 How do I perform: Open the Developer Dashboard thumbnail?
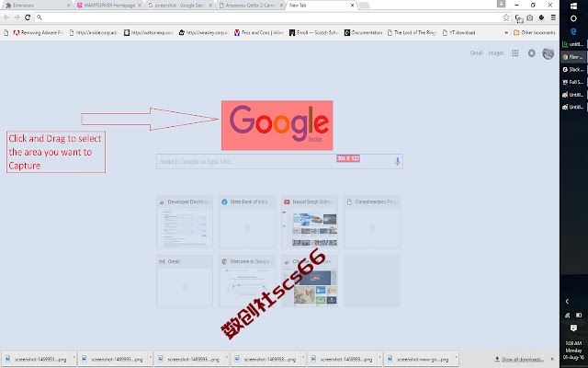click(x=185, y=221)
